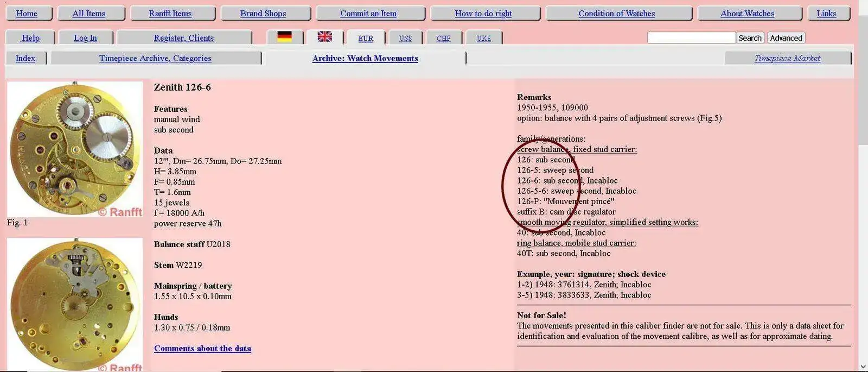Screen dimensions: 868x372
Task: Click the Zenith 126-6 heading
Action: [182, 87]
